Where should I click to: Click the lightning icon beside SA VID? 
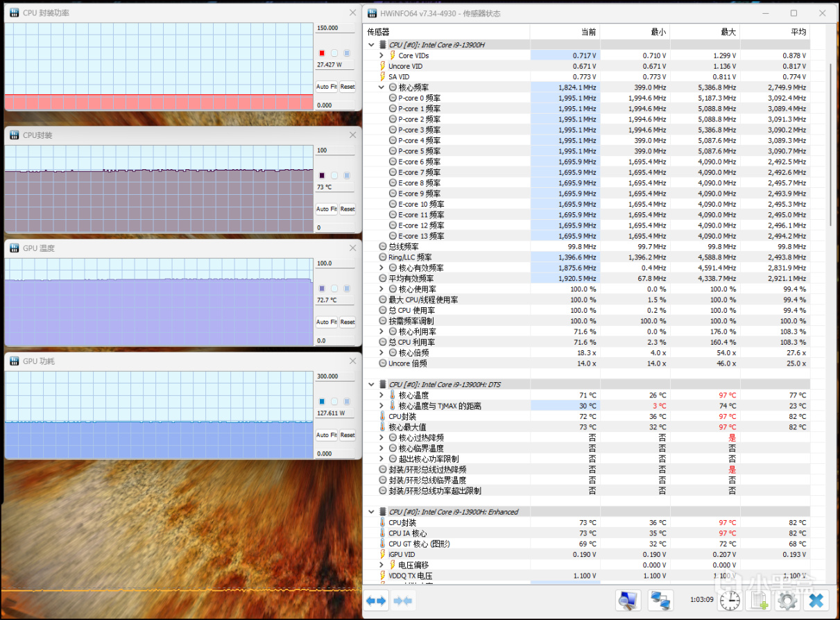point(382,76)
